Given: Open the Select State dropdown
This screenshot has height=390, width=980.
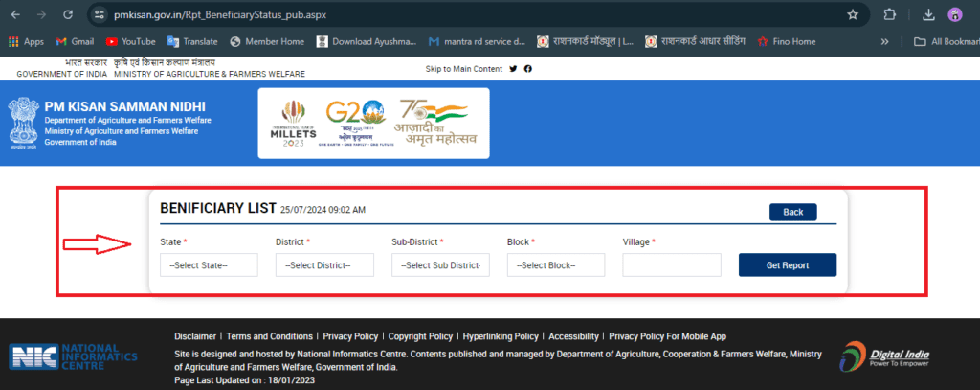Looking at the screenshot, I should (209, 264).
